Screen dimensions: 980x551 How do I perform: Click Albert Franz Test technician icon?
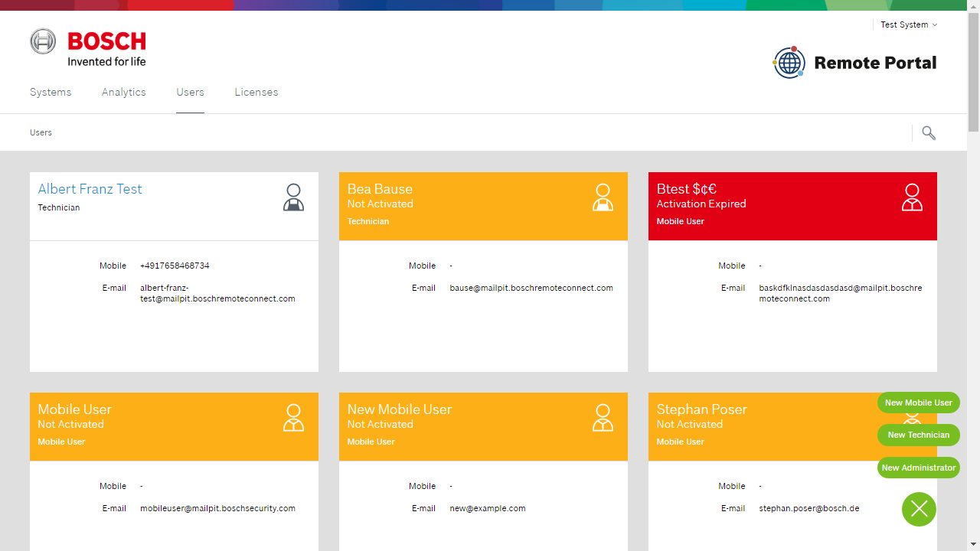pyautogui.click(x=293, y=197)
